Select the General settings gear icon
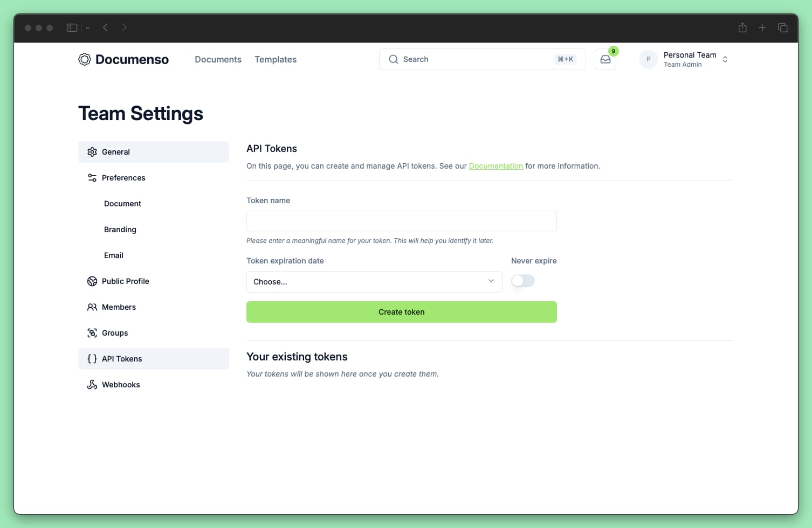 [92, 152]
